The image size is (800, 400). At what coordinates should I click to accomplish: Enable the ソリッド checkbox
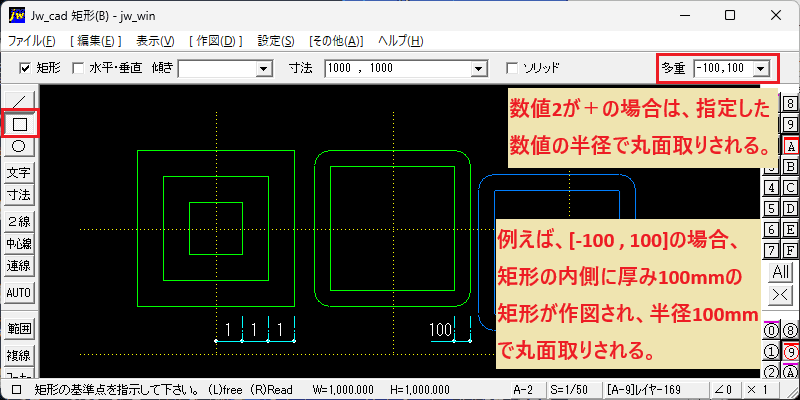(511, 68)
